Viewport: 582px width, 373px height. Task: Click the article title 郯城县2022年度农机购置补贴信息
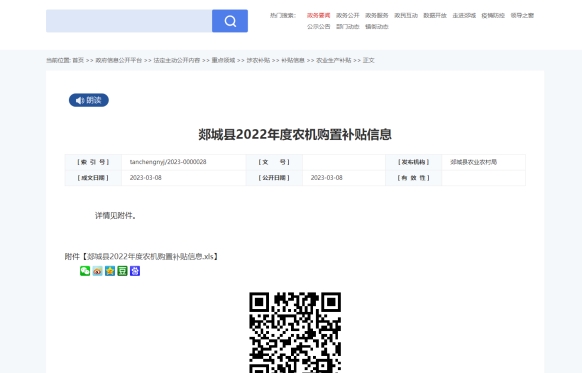point(295,134)
